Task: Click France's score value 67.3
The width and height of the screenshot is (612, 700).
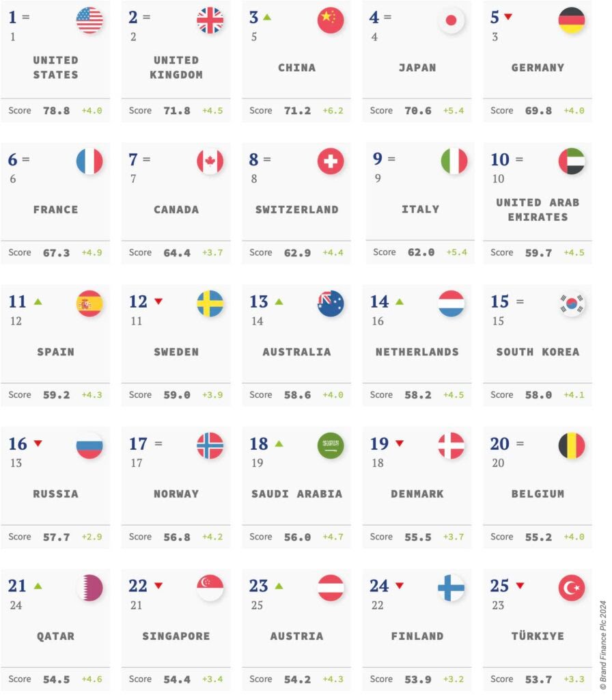Action: pos(56,253)
